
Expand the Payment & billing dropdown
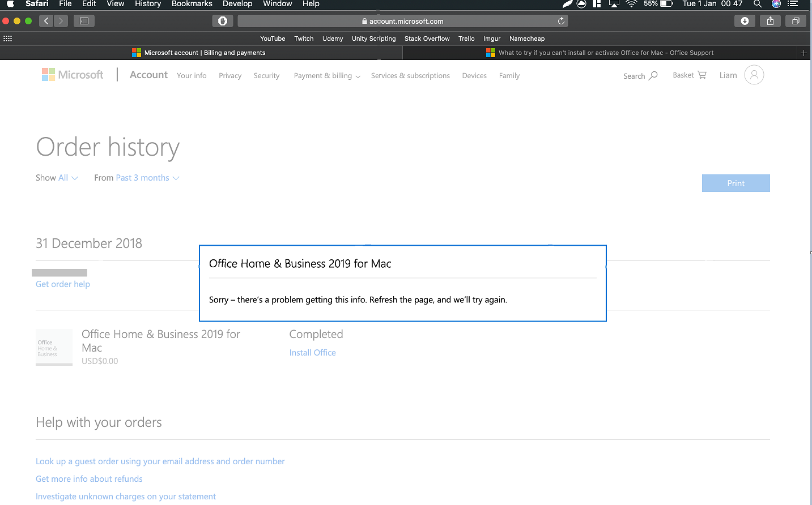[x=327, y=76]
